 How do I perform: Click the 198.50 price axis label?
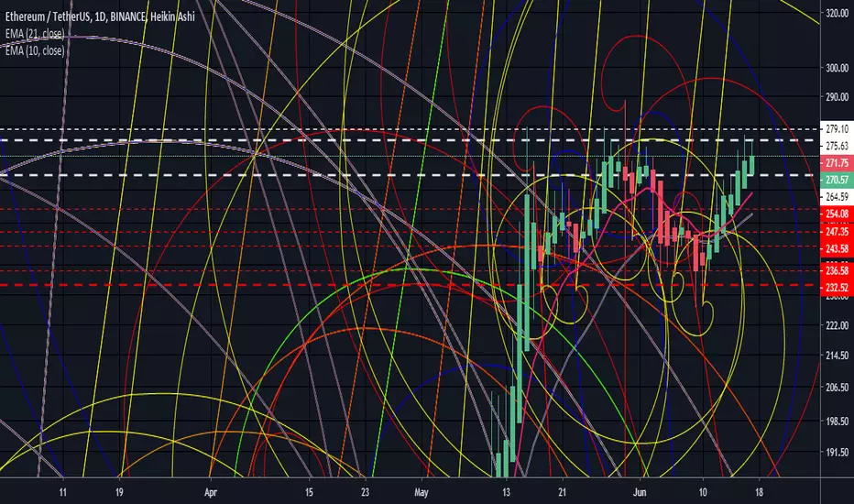(x=838, y=422)
